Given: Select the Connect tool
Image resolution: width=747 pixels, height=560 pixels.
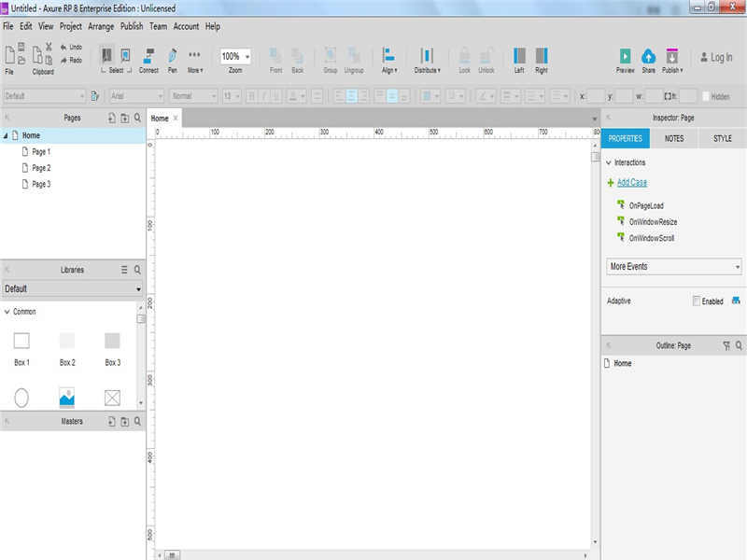Looking at the screenshot, I should [148, 56].
